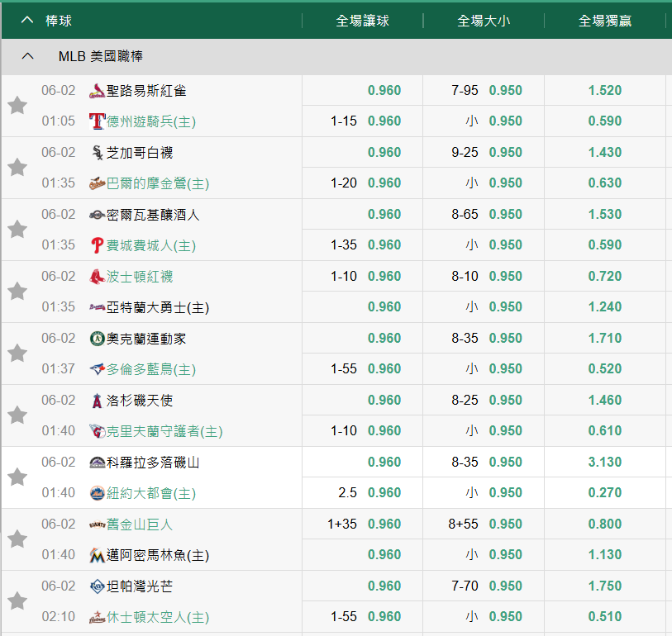Select 0.960 handicap odds at 1+35 for 舊金山巨人
Viewport: 672px width, 636px height.
[384, 524]
